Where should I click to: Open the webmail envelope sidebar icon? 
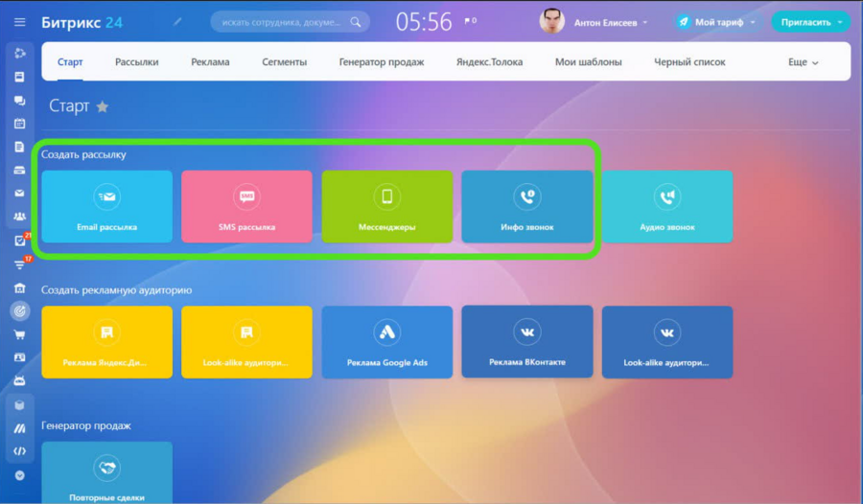point(20,194)
